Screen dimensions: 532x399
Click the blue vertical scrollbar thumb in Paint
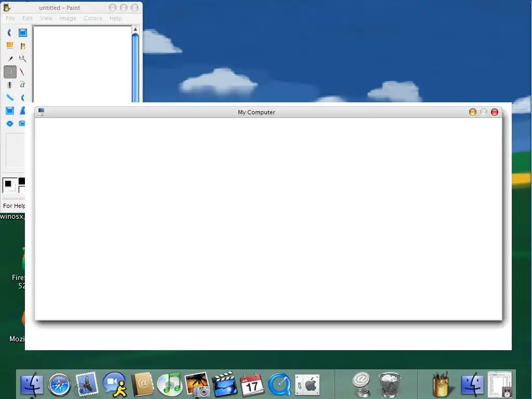pos(135,68)
